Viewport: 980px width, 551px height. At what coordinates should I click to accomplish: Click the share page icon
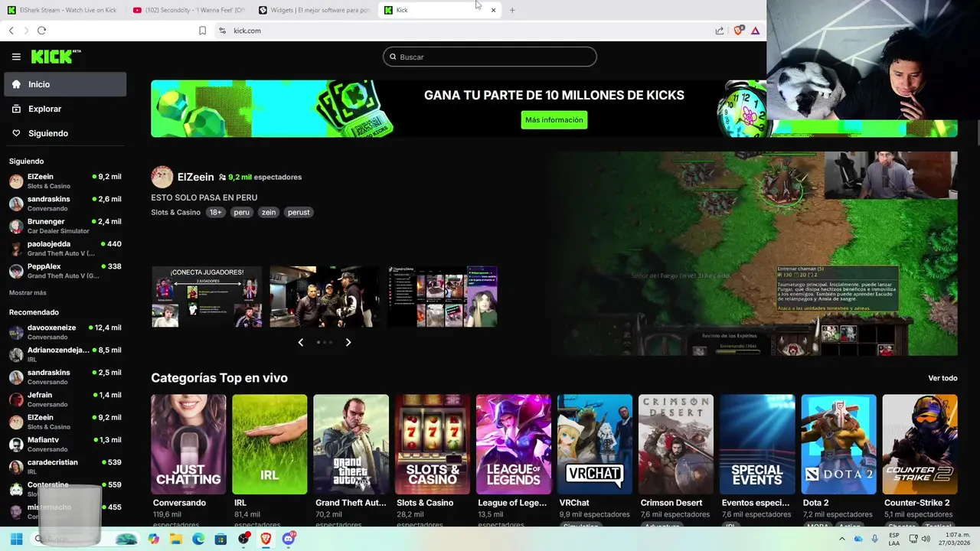point(720,31)
